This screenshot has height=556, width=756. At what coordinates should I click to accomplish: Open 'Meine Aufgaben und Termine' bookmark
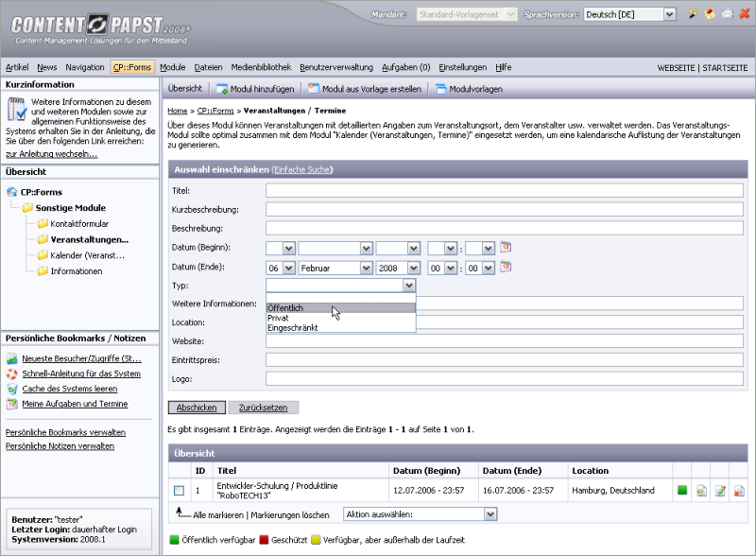coord(75,404)
